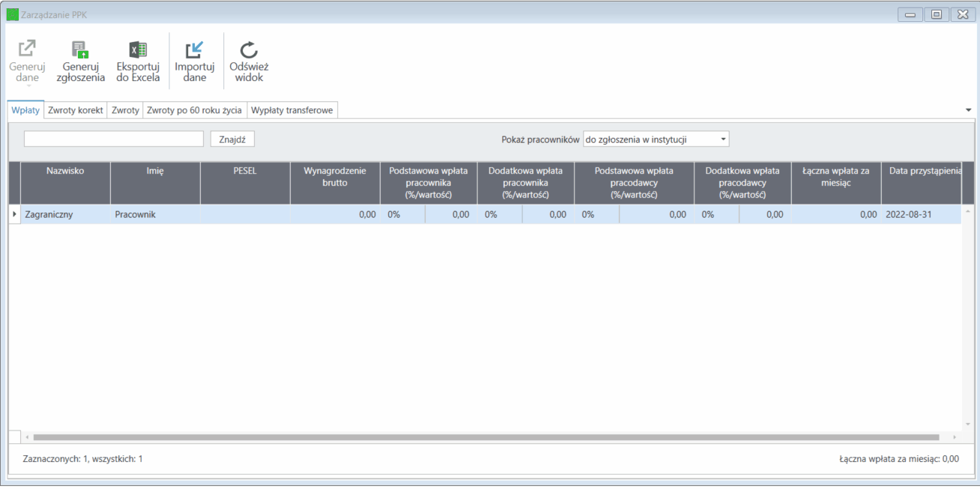980x489 pixels.
Task: Click the search text field
Action: (114, 139)
